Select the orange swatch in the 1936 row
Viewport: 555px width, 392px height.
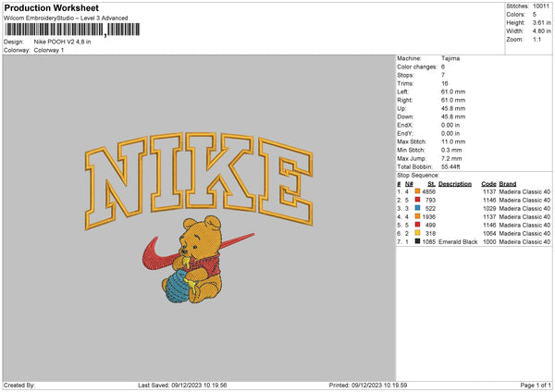417,216
